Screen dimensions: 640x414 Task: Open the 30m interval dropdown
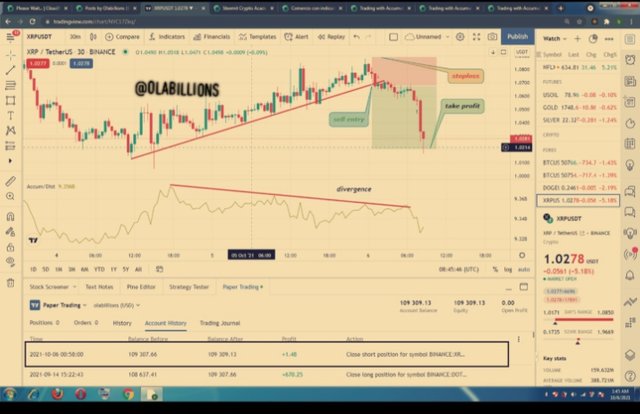point(75,37)
